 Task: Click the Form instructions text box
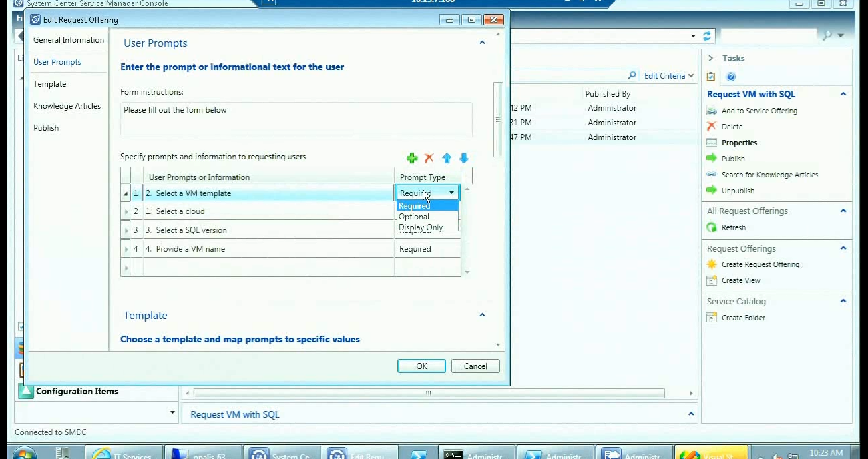(x=296, y=119)
